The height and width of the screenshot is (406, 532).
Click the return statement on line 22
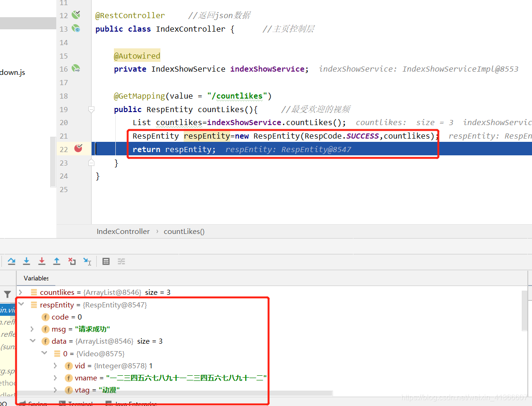[174, 149]
